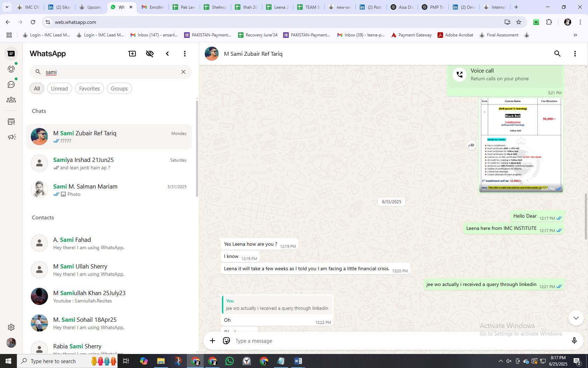The height and width of the screenshot is (368, 588).
Task: Open conversation three-dot menu in chat header
Action: pos(575,54)
